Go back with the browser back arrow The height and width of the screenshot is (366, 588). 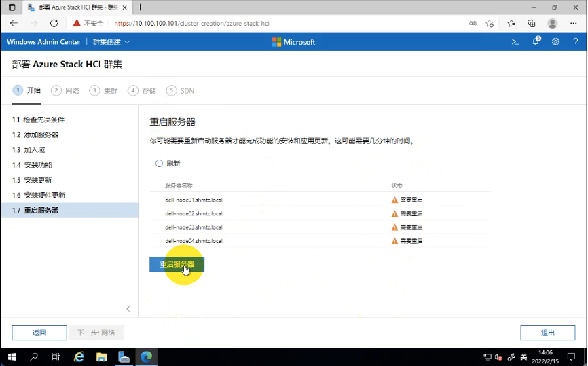[x=14, y=23]
